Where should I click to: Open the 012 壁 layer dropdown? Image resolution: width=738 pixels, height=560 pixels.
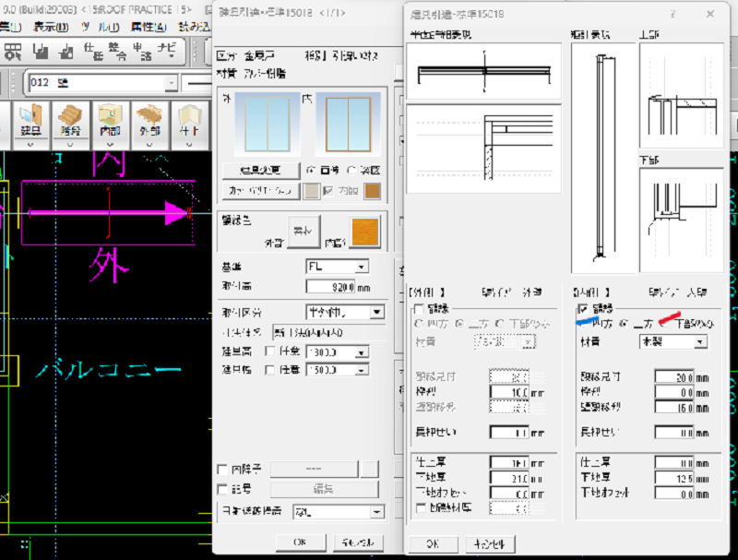[x=172, y=83]
